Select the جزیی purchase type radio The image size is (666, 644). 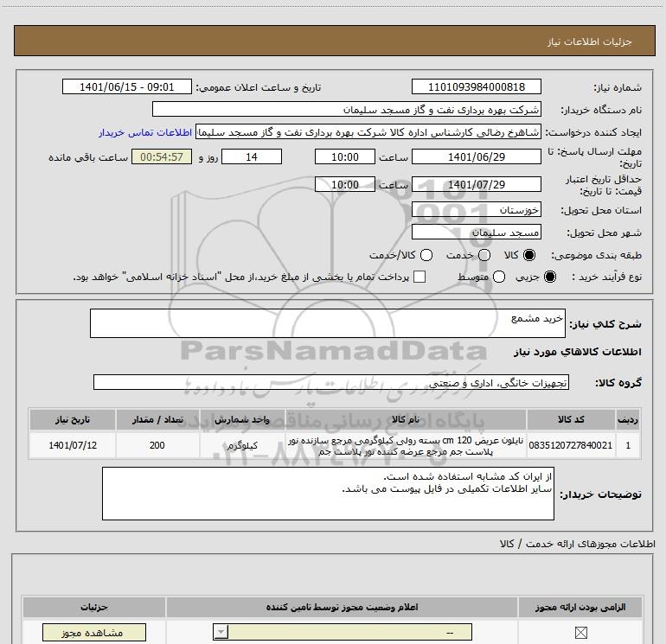(550, 277)
